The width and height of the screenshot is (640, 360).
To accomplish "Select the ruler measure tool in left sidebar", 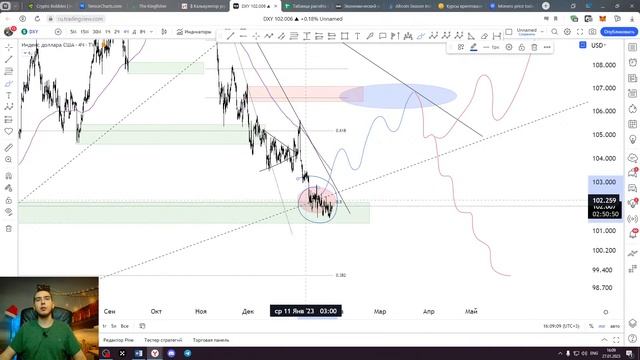I will [x=9, y=147].
